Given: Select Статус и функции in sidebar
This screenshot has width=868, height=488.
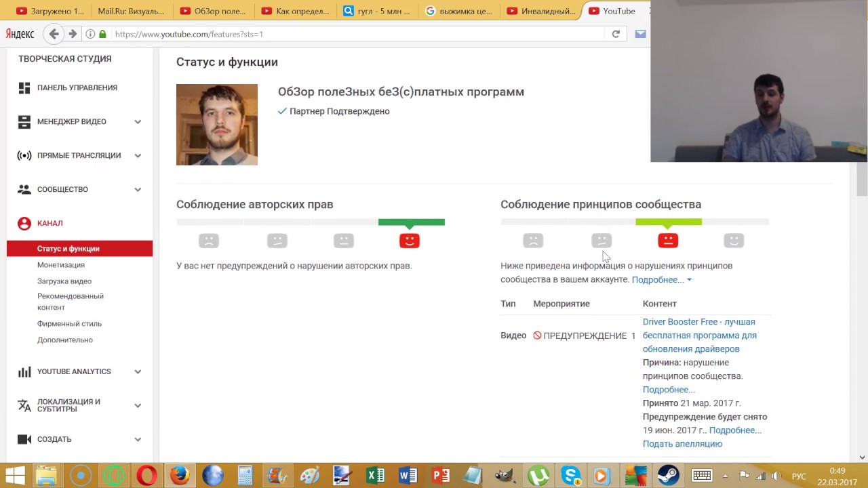Looking at the screenshot, I should (x=79, y=249).
